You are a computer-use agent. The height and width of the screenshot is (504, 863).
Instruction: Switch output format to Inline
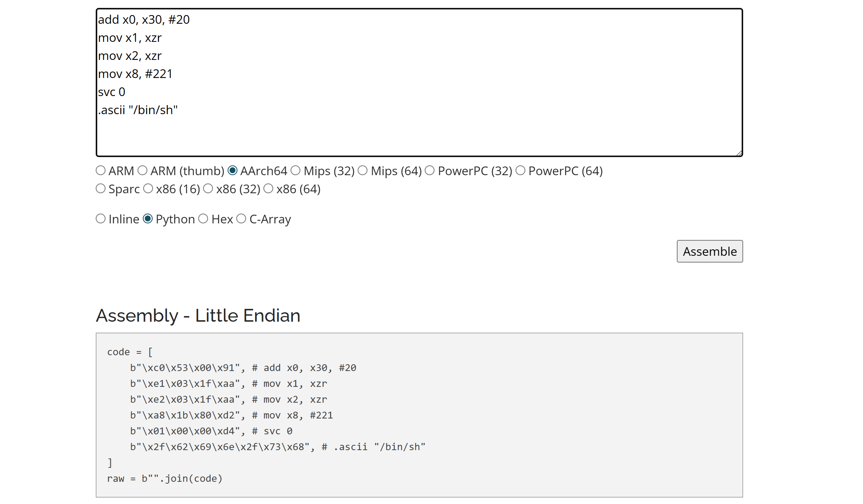click(101, 219)
